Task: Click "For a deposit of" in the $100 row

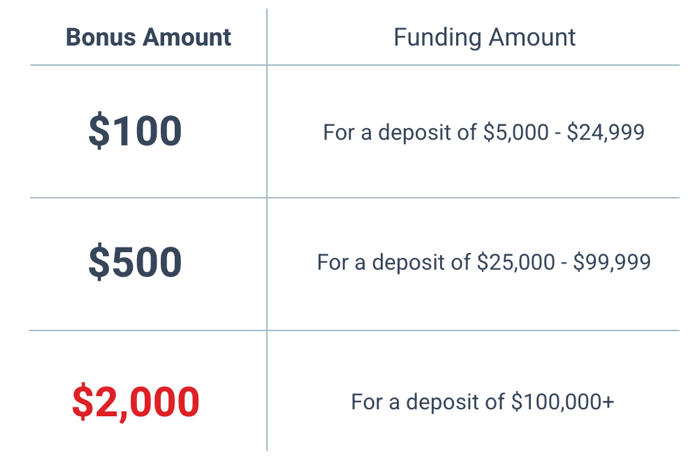Action: tap(400, 133)
